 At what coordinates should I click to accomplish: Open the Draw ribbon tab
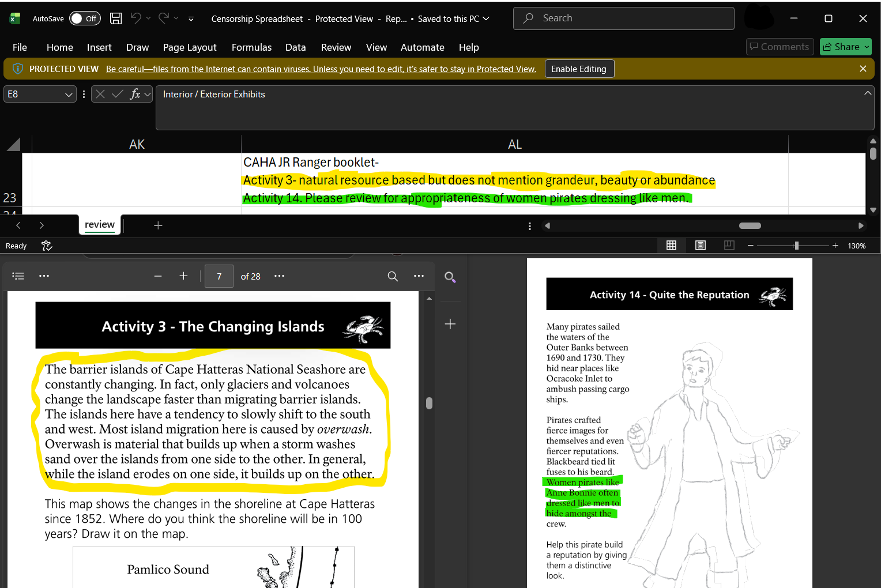coord(137,47)
